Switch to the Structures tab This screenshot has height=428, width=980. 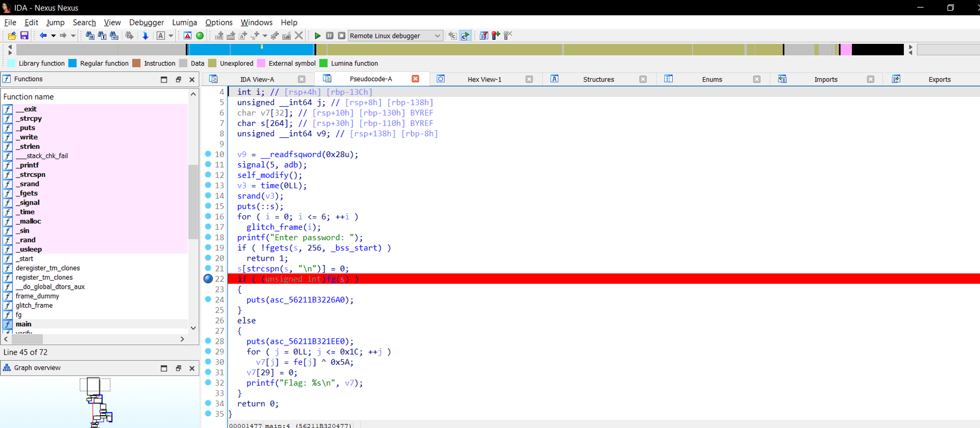coord(598,79)
